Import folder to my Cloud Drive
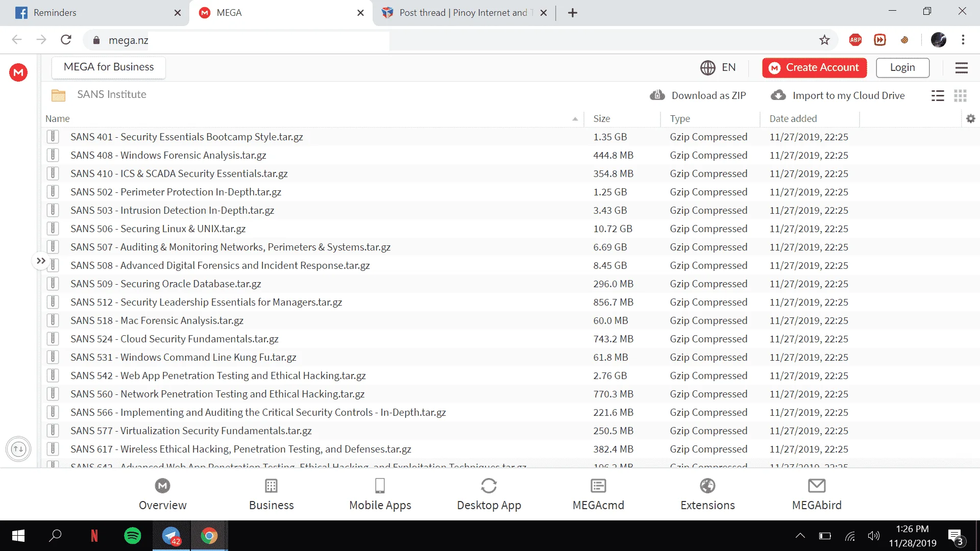980x551 pixels. point(838,95)
